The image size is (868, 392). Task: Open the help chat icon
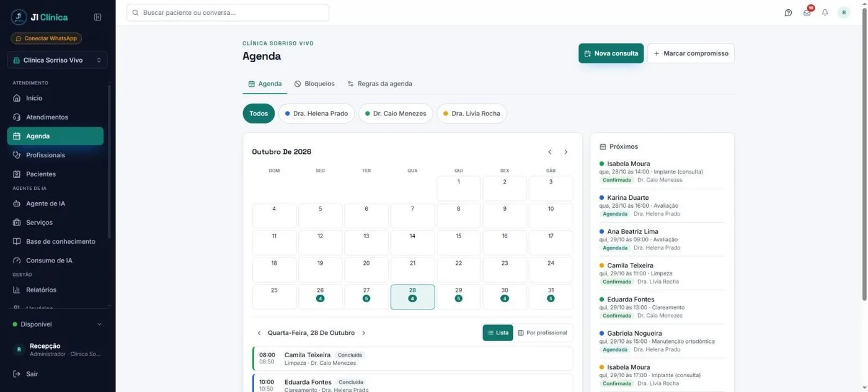pos(788,12)
